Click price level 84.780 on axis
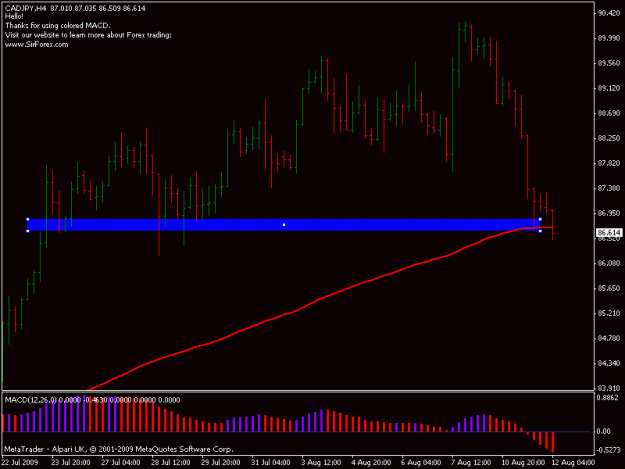The width and height of the screenshot is (625, 469). tap(609, 338)
